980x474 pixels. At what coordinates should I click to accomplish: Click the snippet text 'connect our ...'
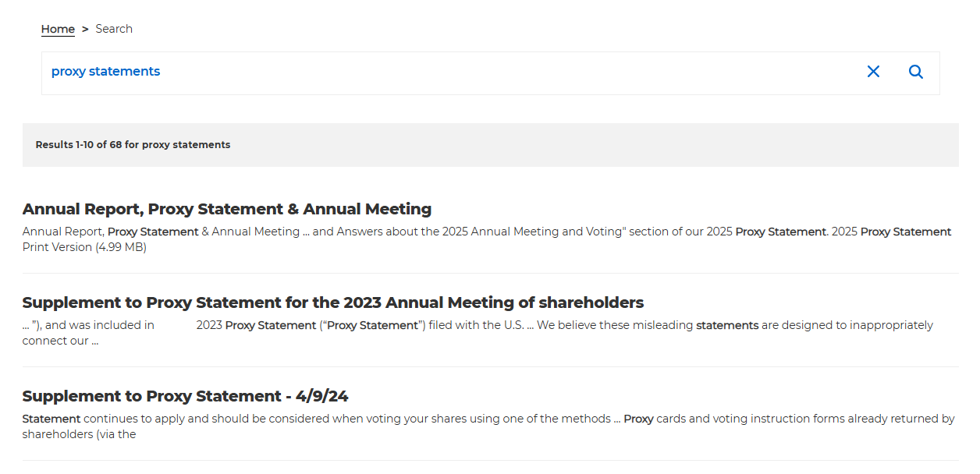click(60, 341)
